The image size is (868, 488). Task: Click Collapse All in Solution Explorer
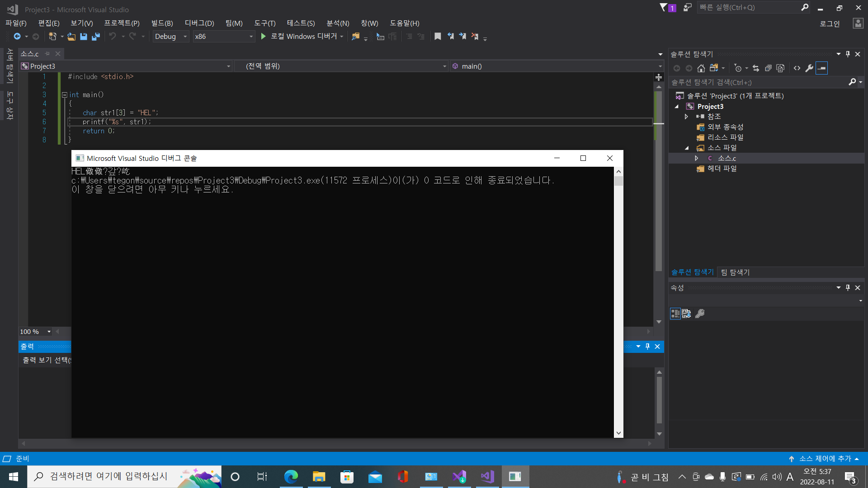(x=768, y=68)
